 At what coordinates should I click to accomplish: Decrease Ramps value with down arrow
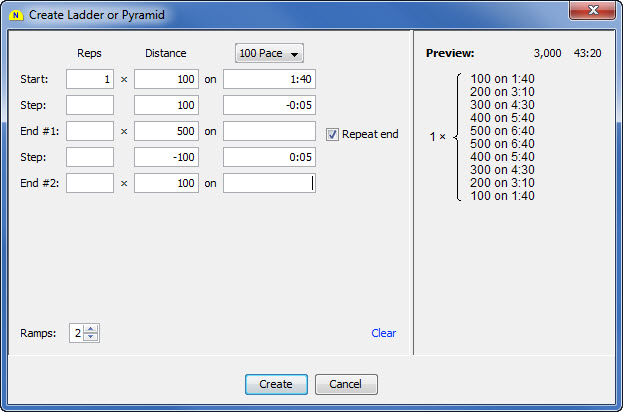point(91,338)
